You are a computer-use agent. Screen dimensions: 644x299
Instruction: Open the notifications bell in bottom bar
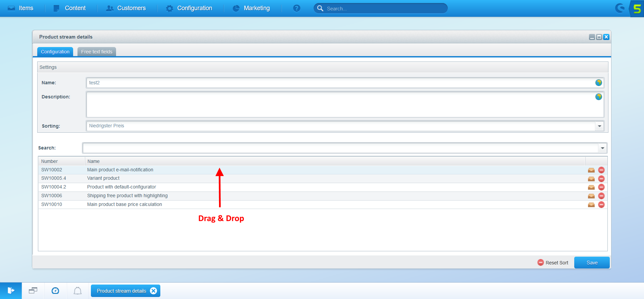(77, 291)
